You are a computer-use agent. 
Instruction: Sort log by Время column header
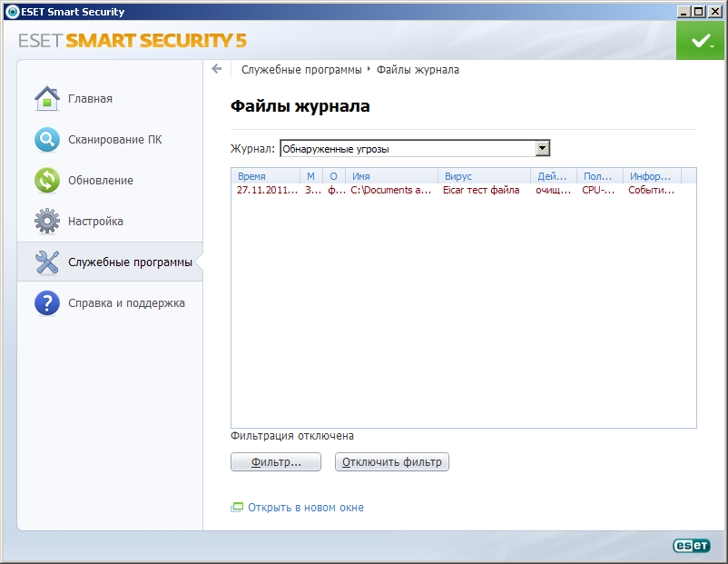[265, 176]
